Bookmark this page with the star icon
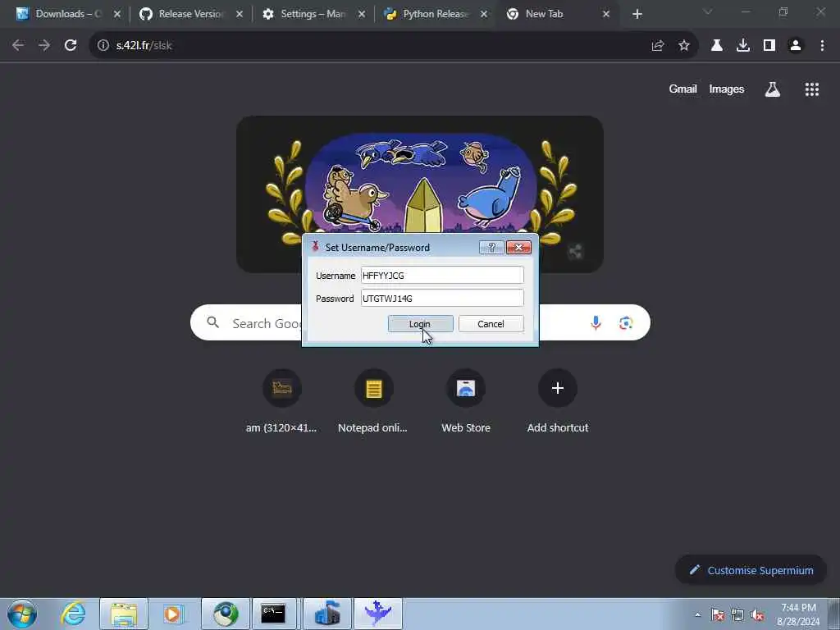This screenshot has width=840, height=630. pos(684,46)
